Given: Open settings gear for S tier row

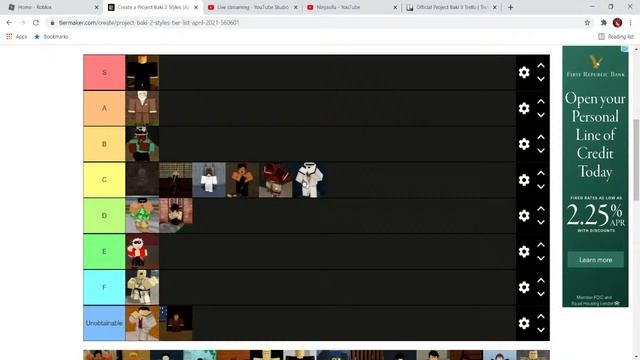Looking at the screenshot, I should [x=524, y=72].
